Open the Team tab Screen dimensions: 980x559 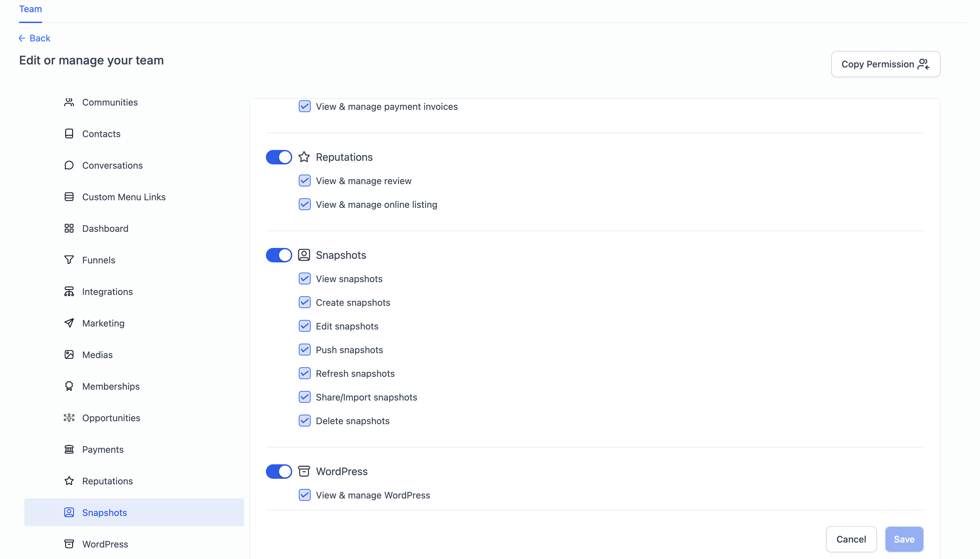pos(30,9)
